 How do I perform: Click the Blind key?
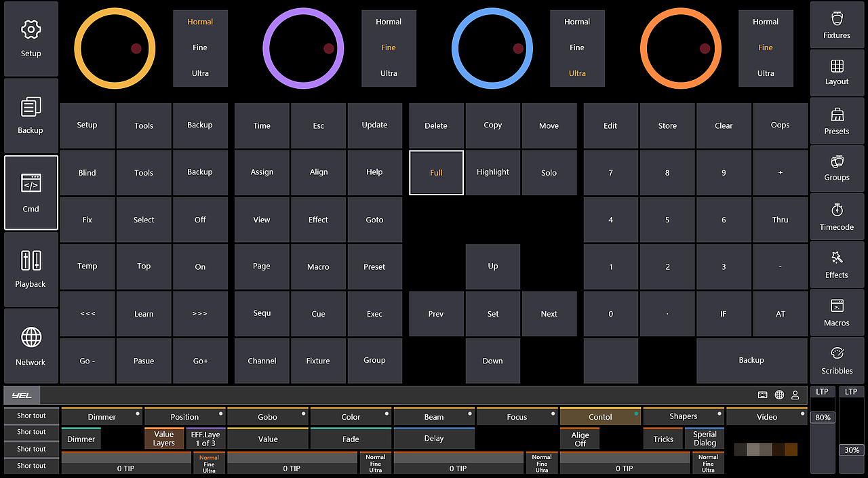tap(87, 173)
